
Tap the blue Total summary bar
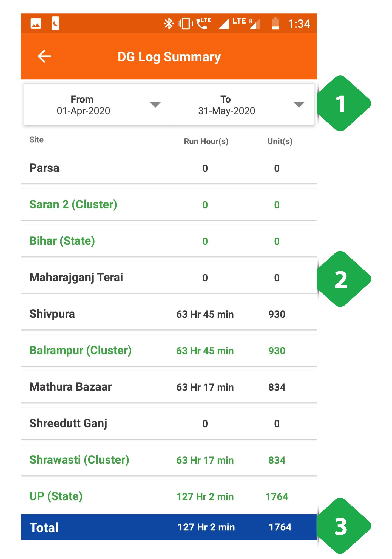[169, 527]
